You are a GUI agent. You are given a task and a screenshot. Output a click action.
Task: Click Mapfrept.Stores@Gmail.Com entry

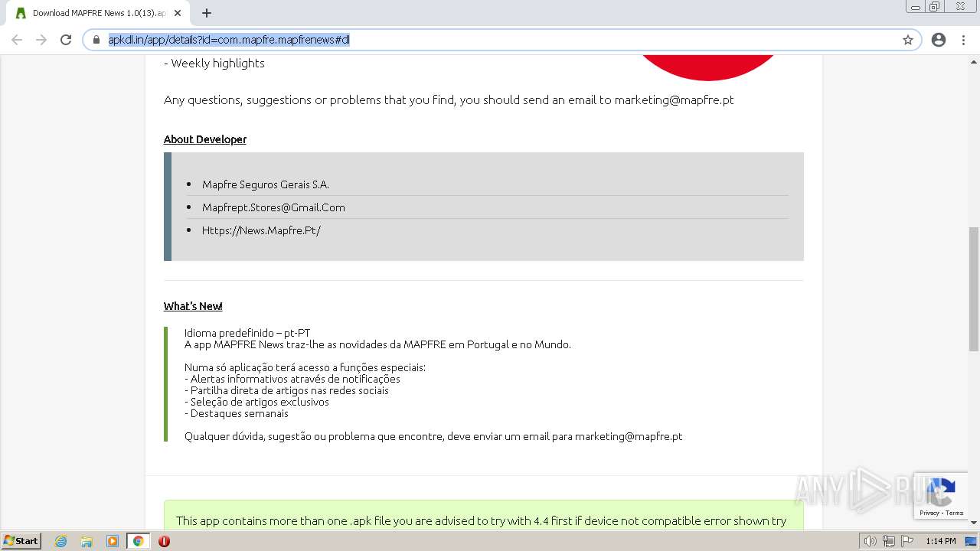click(273, 207)
